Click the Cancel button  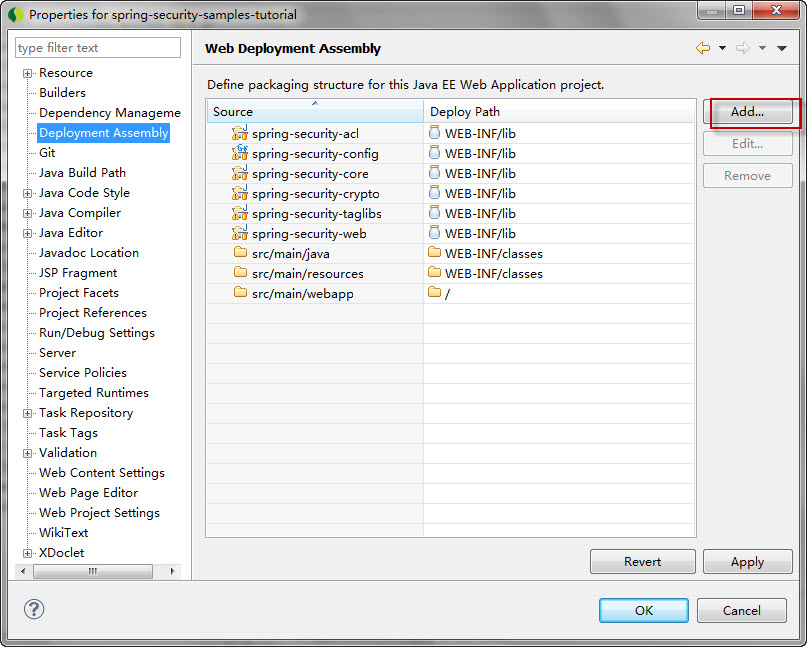click(742, 610)
